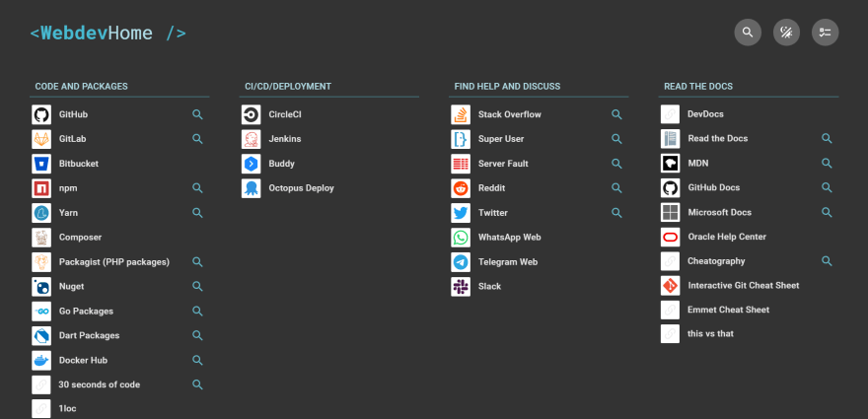Click the MDN dinosaur icon
868x419 pixels.
[671, 164]
